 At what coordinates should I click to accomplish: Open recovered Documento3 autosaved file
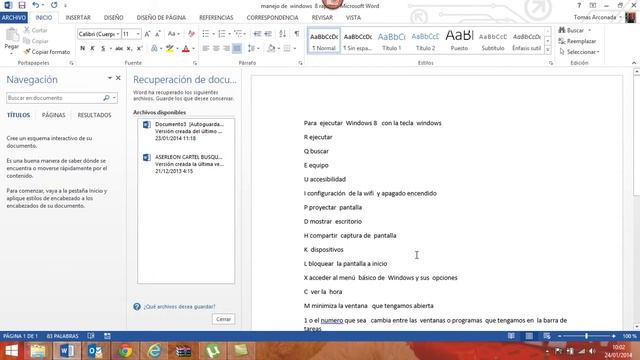(x=186, y=131)
